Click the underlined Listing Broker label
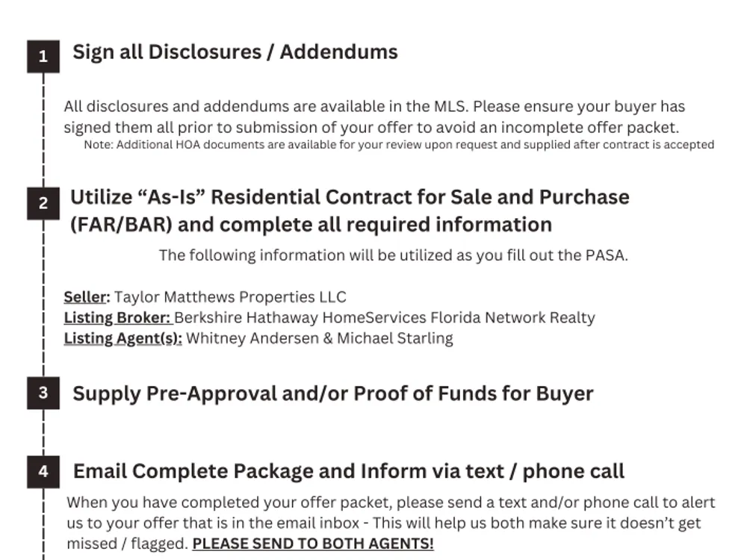 [x=117, y=317]
